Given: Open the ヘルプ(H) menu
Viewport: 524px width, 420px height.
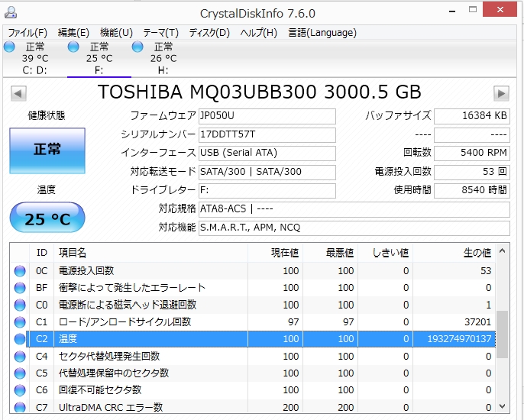Looking at the screenshot, I should tap(259, 33).
